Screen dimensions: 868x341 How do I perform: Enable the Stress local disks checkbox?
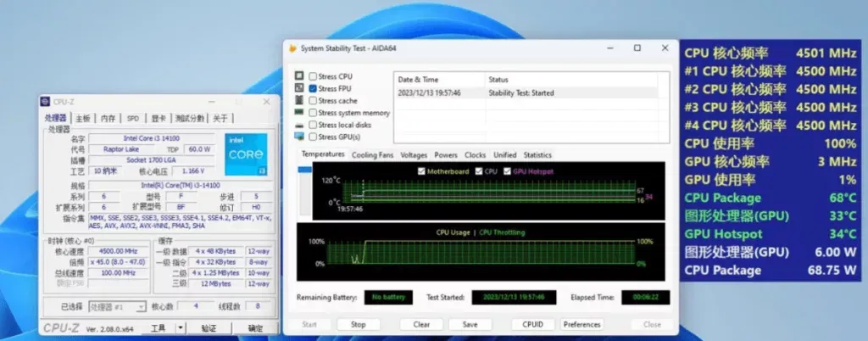pos(313,125)
